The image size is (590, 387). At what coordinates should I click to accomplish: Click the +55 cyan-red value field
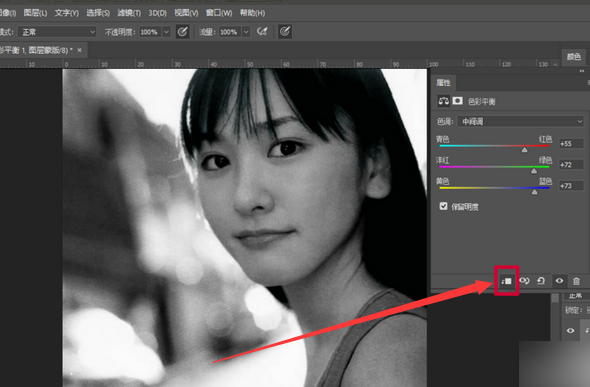[x=571, y=144]
